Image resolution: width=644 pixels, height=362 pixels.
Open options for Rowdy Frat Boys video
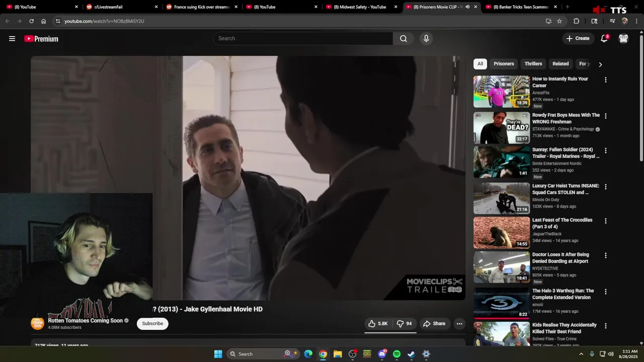click(605, 116)
